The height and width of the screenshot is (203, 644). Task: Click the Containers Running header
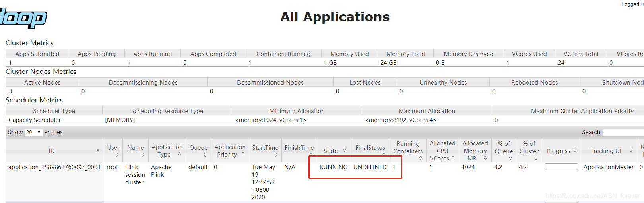click(283, 54)
